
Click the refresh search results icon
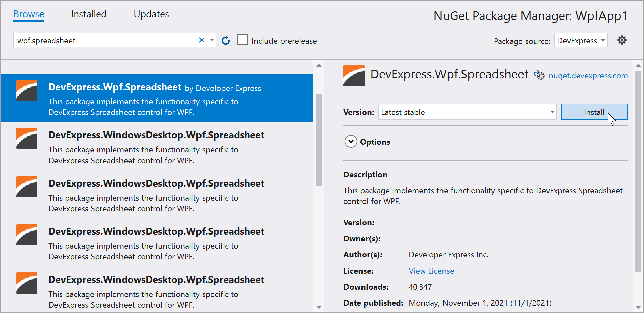(x=226, y=40)
